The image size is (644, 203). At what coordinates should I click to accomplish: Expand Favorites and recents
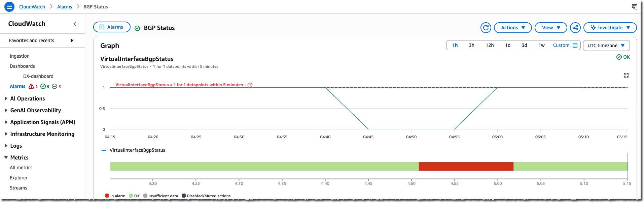72,40
